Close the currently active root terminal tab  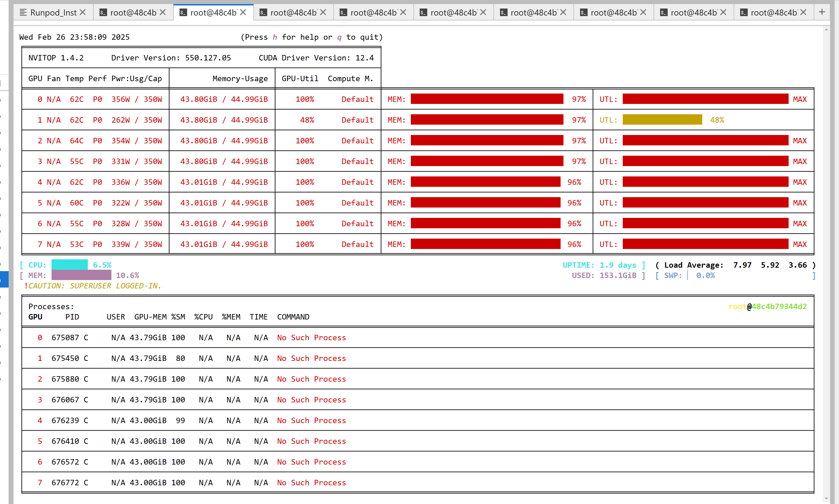pyautogui.click(x=243, y=13)
